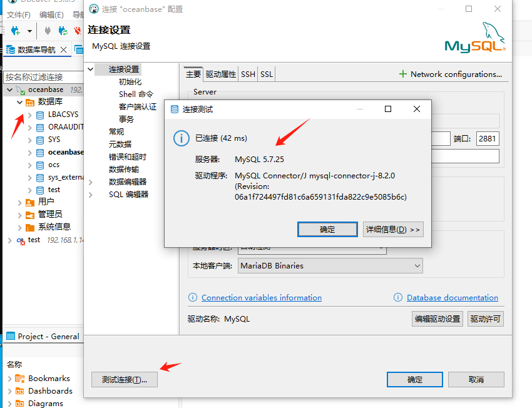Select the sys_external database row
The image size is (532, 408).
click(x=66, y=177)
